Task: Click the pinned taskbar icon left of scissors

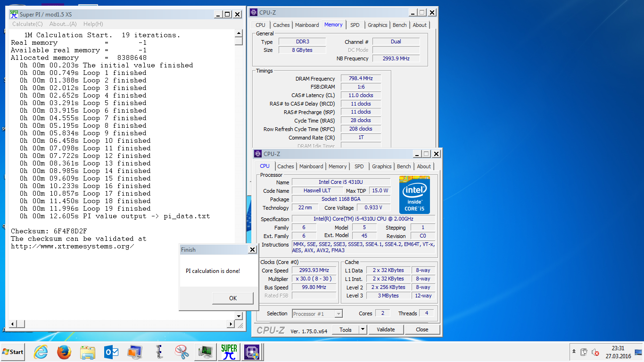Action: 159,352
